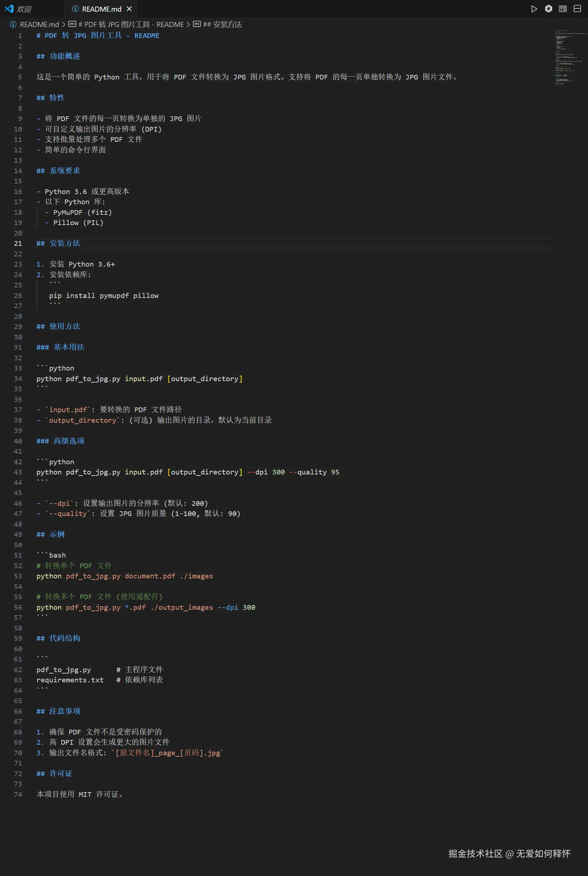Click 'python pdf_to_jpg.py document.pdf ./images'
Image resolution: width=588 pixels, height=876 pixels.
click(125, 576)
